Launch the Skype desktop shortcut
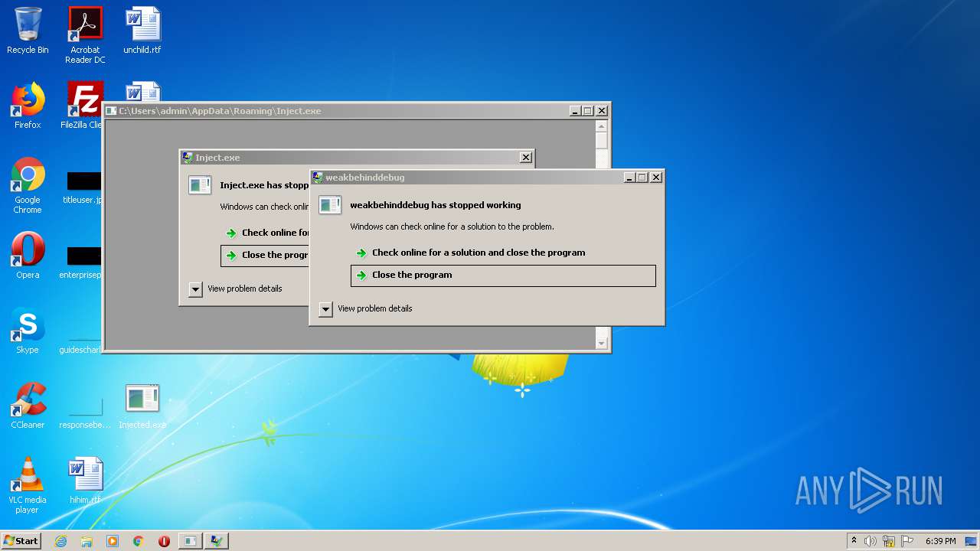 [x=28, y=331]
